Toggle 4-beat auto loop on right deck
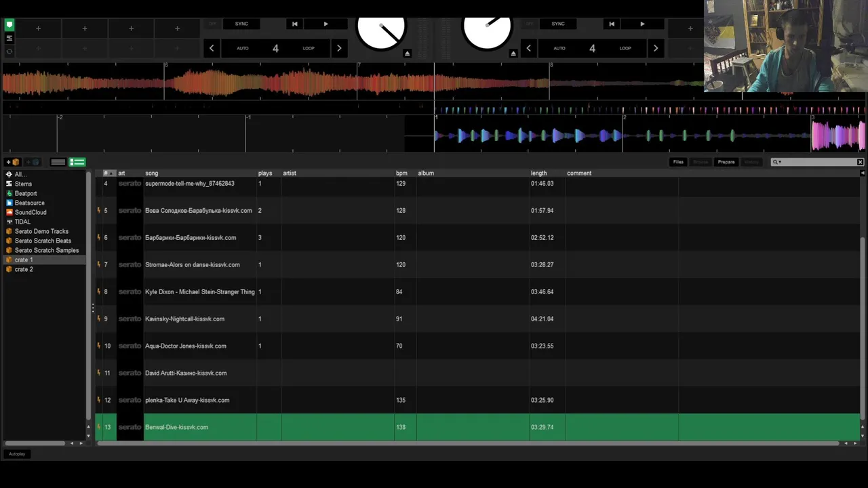 tap(592, 48)
